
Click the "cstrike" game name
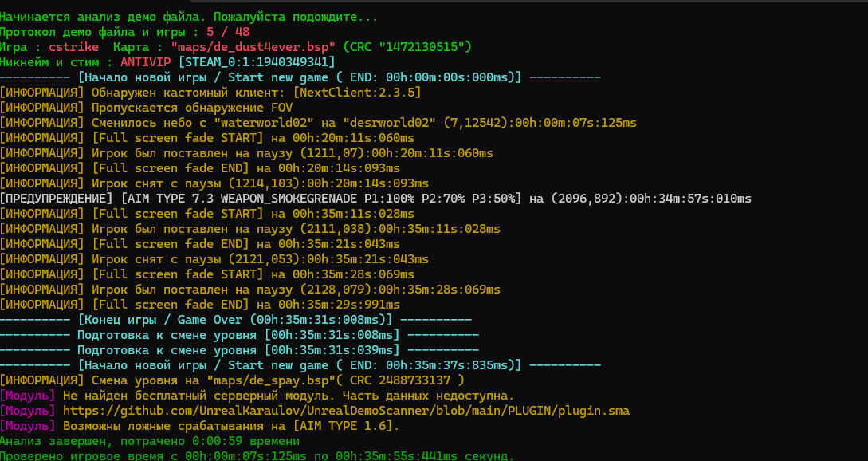click(x=73, y=47)
